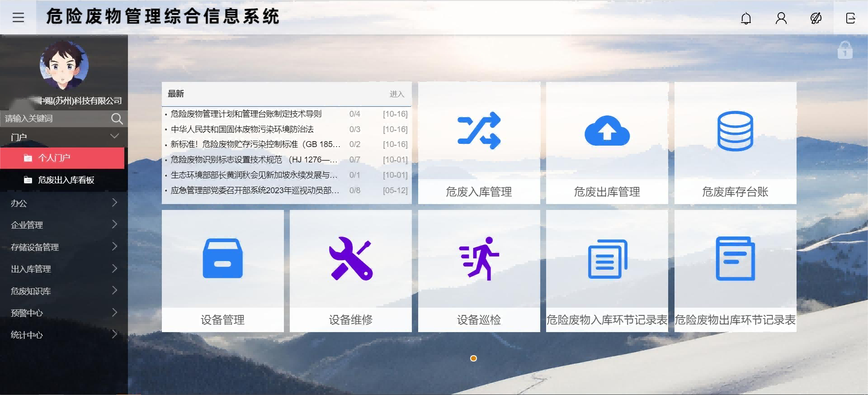The image size is (868, 395).
Task: Click the 危废出库管理 cloud upload icon
Action: tap(607, 131)
